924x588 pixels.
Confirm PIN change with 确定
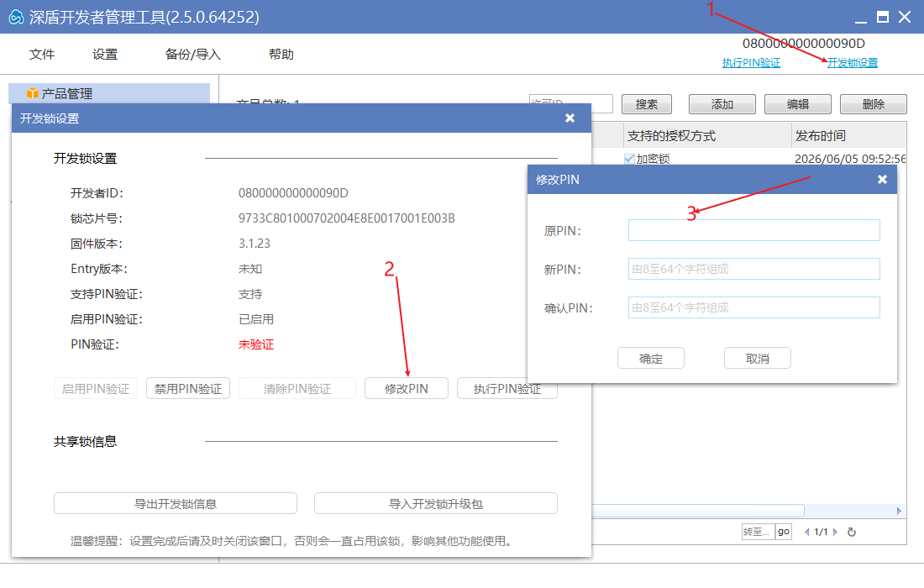point(651,358)
